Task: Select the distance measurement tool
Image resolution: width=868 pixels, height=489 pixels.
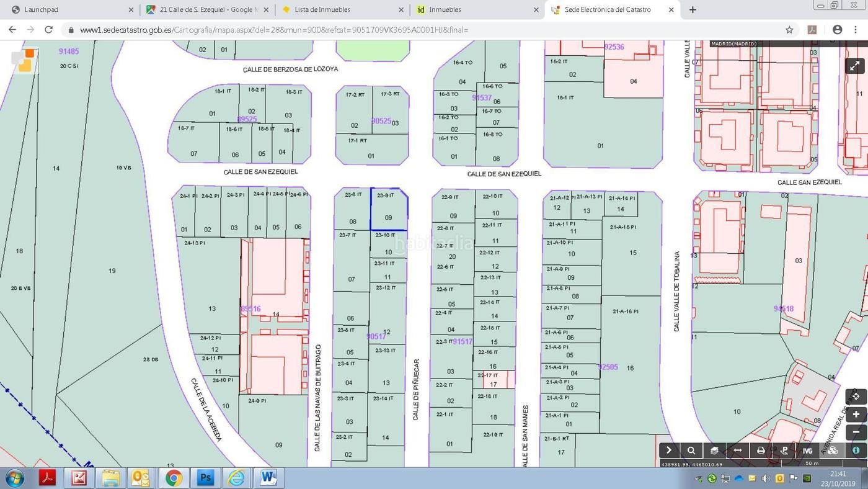Action: click(x=738, y=451)
